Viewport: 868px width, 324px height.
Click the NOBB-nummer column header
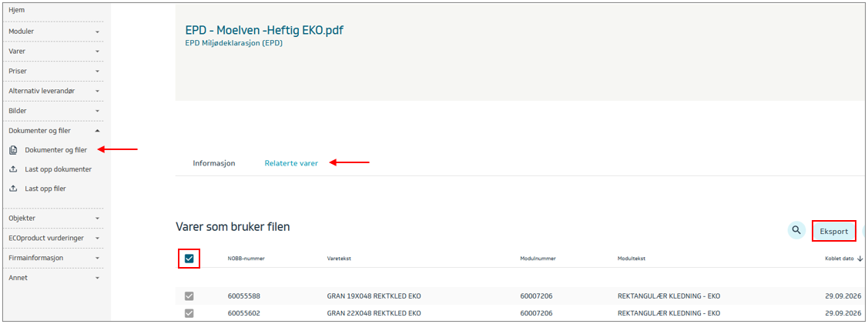(x=246, y=259)
